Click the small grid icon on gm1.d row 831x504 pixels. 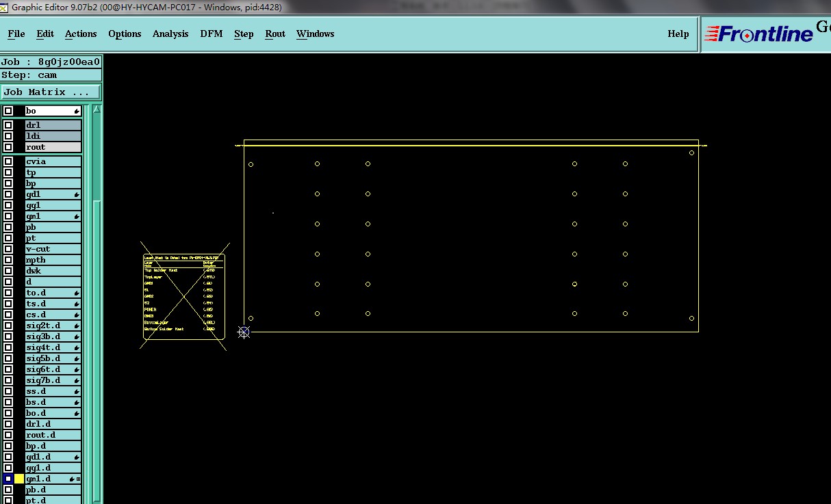click(78, 479)
